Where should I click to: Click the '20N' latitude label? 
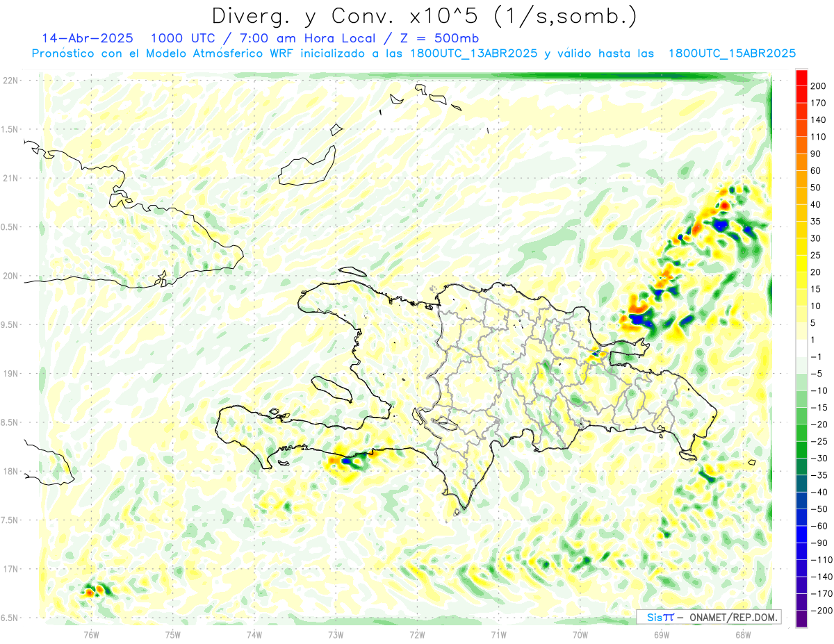coord(10,276)
